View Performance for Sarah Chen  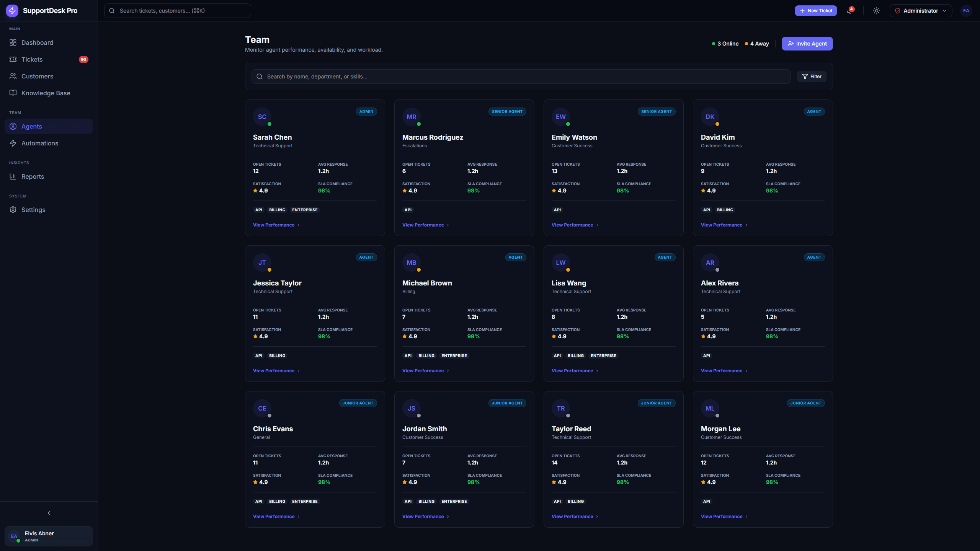pyautogui.click(x=276, y=225)
